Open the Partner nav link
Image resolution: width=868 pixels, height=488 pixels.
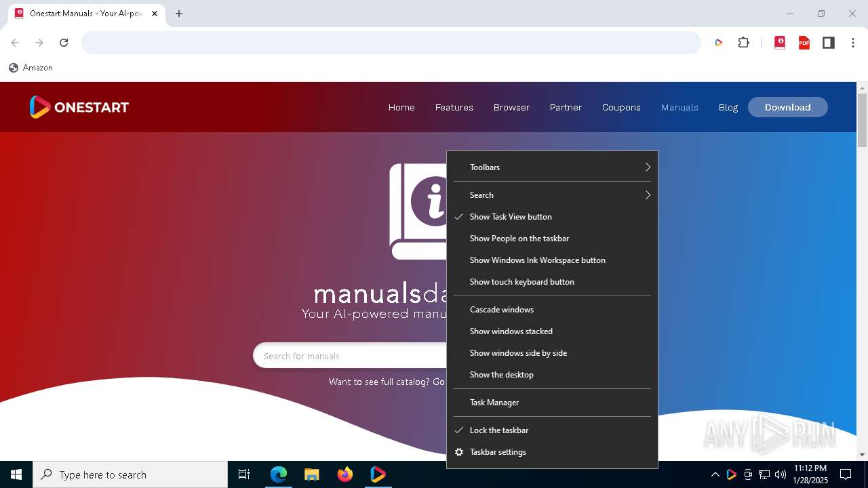tap(566, 107)
